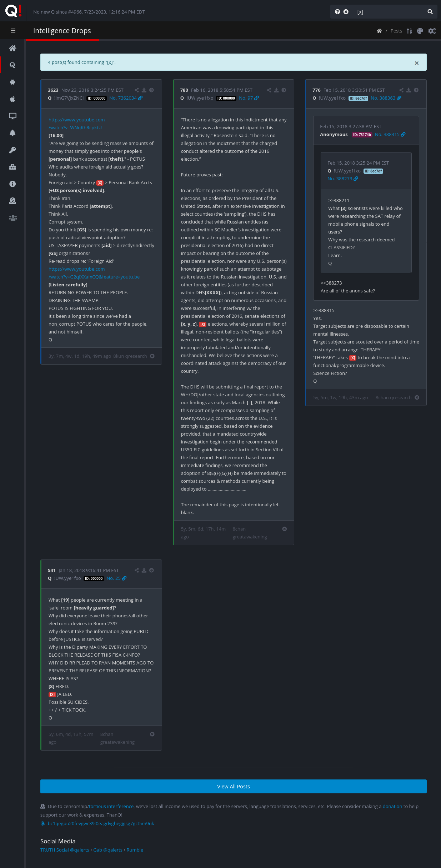Open the Home icon in the sidebar

pyautogui.click(x=12, y=48)
